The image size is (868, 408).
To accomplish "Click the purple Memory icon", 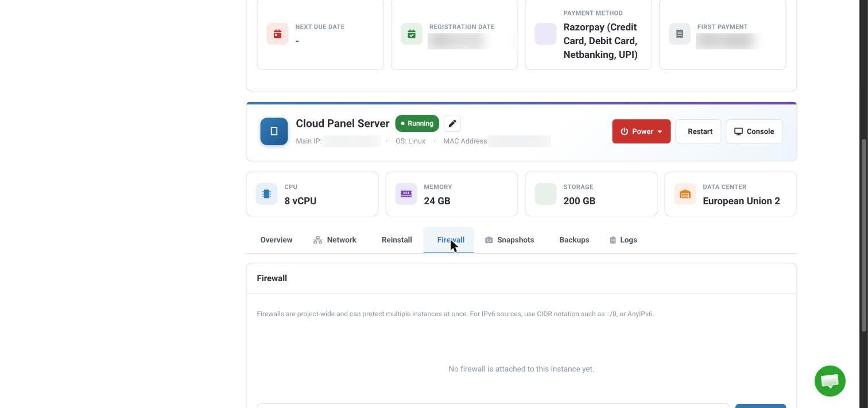I will click(x=406, y=194).
